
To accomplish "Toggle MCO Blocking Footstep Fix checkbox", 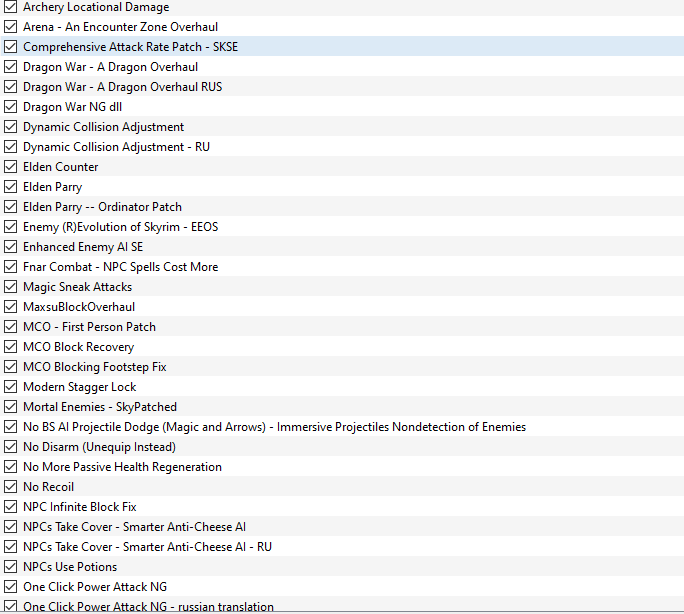I will click(x=10, y=367).
